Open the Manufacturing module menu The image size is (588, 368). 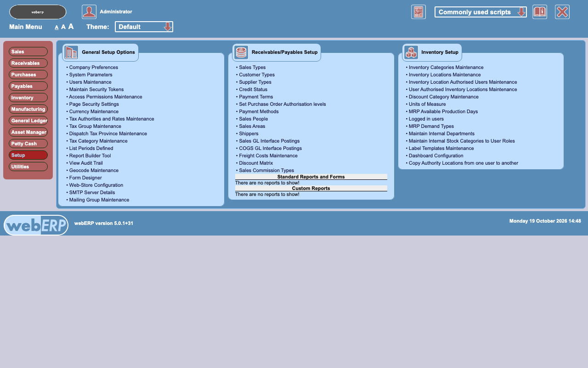pos(28,109)
